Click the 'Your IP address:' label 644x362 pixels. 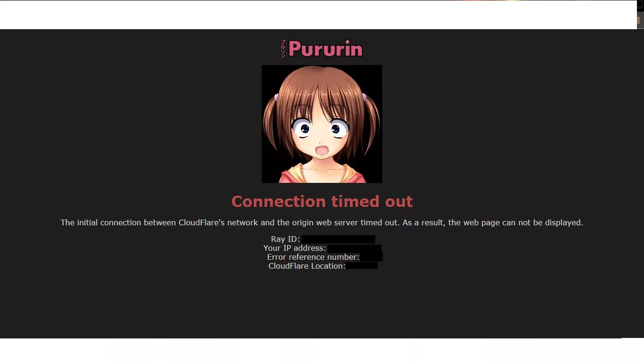[295, 248]
